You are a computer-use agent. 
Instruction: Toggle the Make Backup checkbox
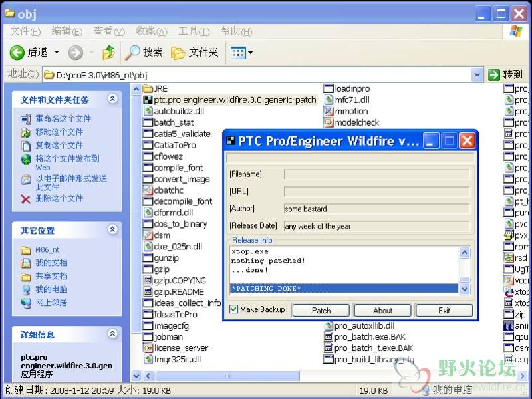pos(233,309)
